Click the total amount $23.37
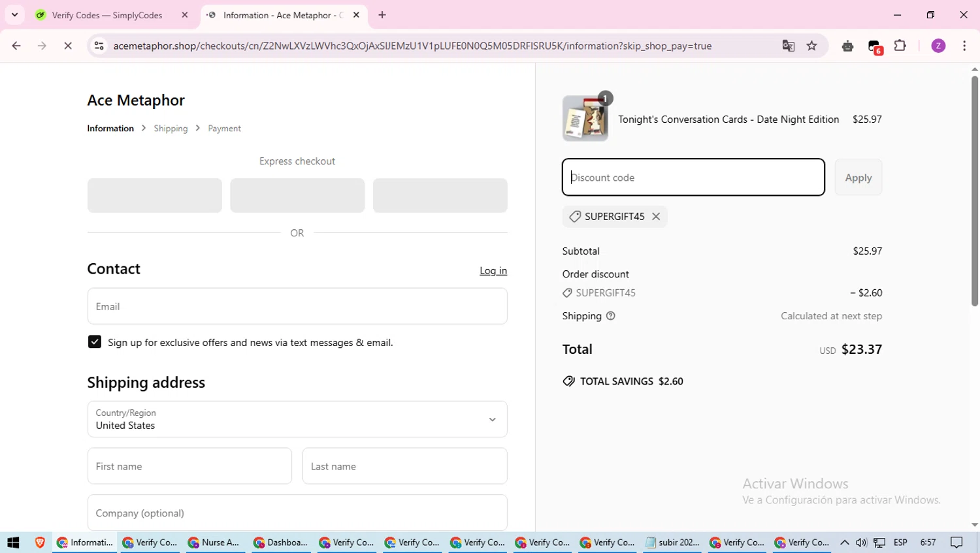980x553 pixels. pos(862,349)
